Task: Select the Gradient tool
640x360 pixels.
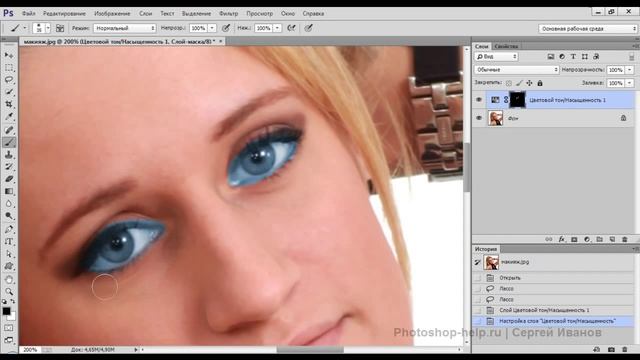Action: [9, 191]
